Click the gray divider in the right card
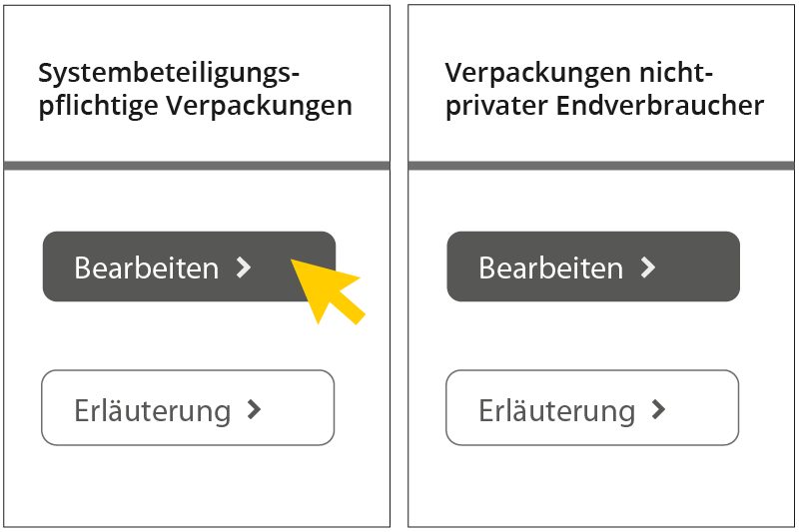 602,165
